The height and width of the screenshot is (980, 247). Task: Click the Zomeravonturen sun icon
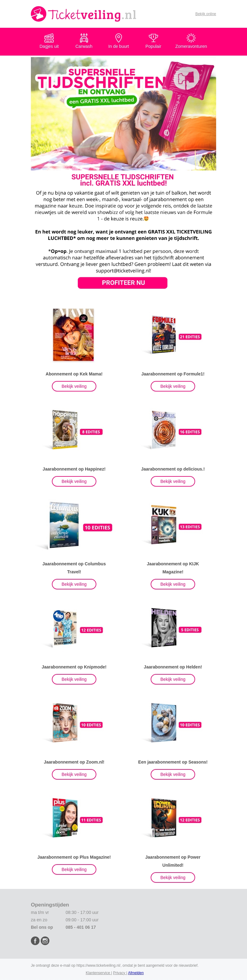pyautogui.click(x=191, y=38)
